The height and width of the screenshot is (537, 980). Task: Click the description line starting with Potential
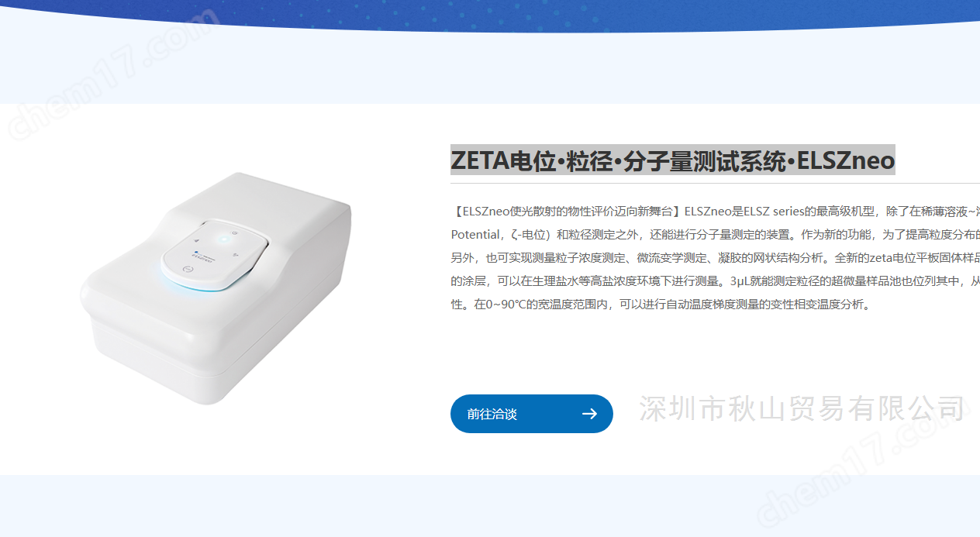(715, 234)
